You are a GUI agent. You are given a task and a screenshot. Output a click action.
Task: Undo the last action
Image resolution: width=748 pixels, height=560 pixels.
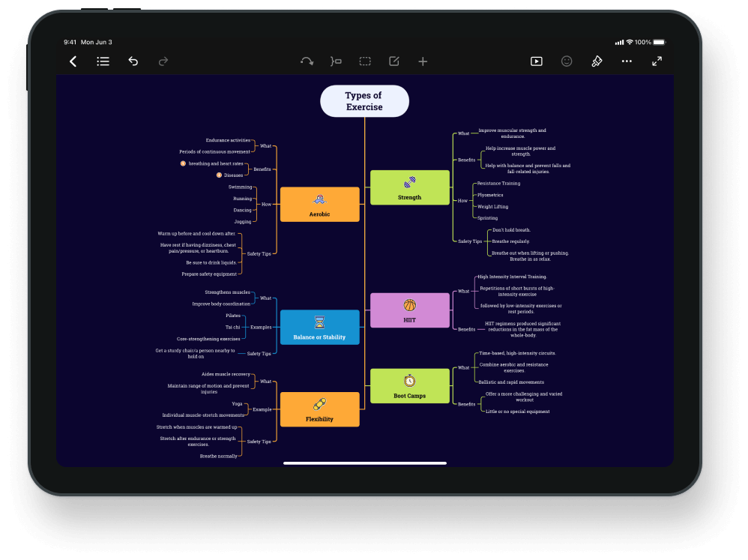[x=133, y=61]
